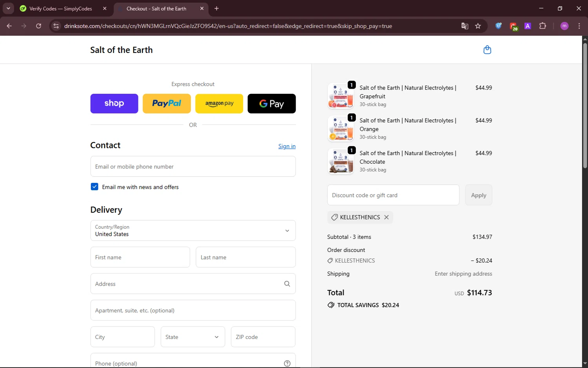Focus the City field
The image size is (588, 368).
123,337
